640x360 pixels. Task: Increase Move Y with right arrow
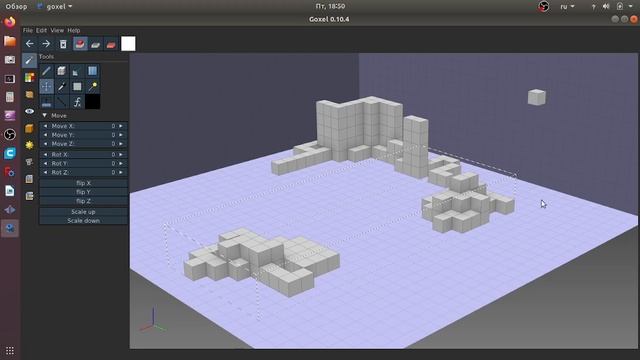tap(121, 135)
